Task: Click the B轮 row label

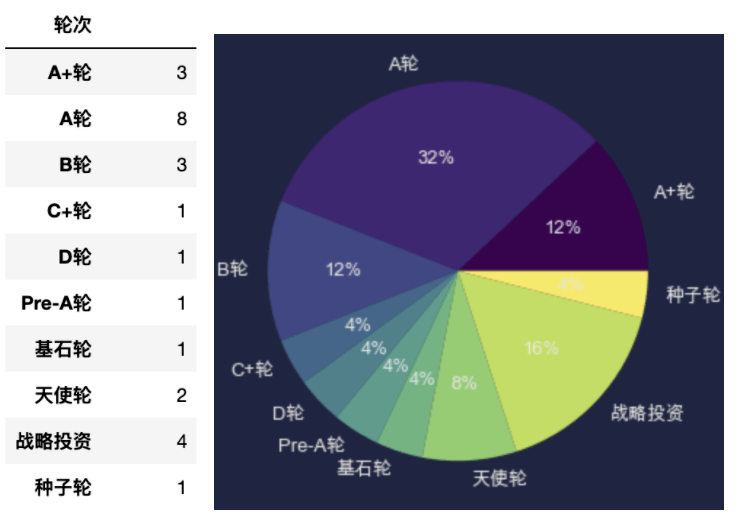Action: (75, 165)
